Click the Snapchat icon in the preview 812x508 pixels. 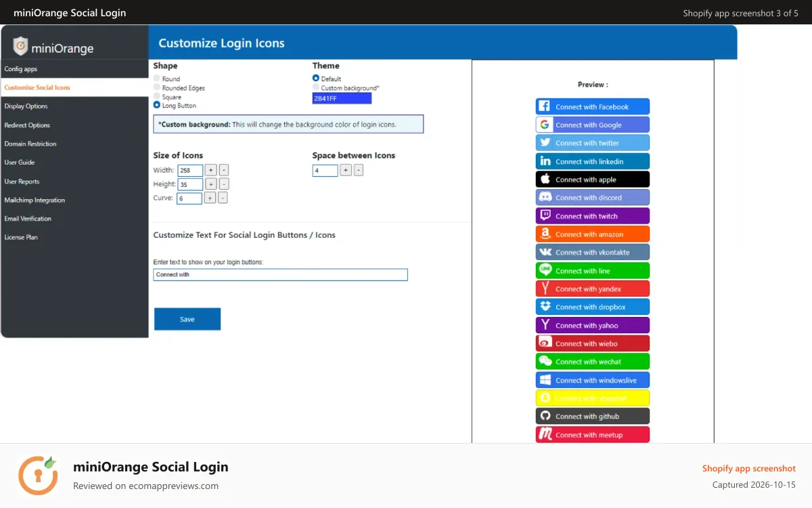[x=545, y=398]
